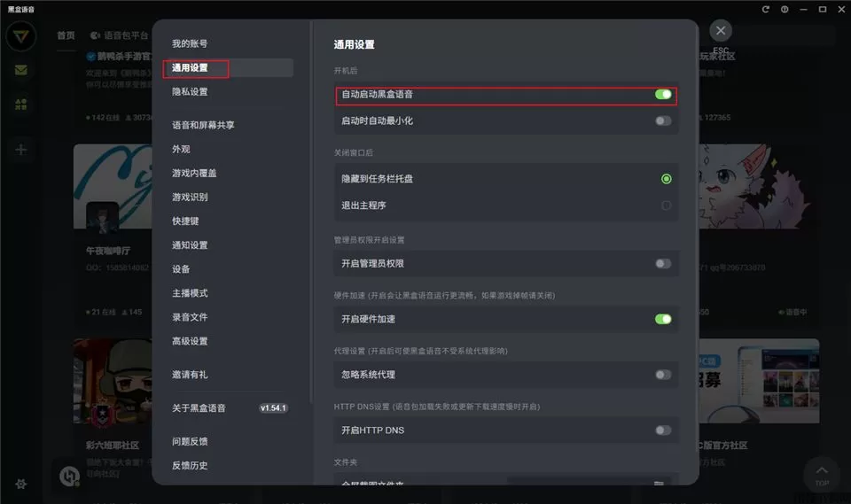Click the TOP back-to-top button
Image resolution: width=851 pixels, height=504 pixels.
pos(822,475)
